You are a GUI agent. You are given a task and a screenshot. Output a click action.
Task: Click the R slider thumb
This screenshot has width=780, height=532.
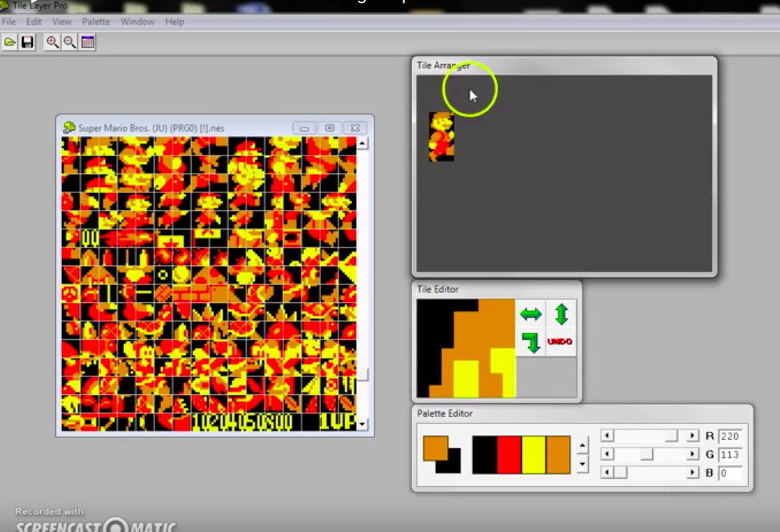671,436
